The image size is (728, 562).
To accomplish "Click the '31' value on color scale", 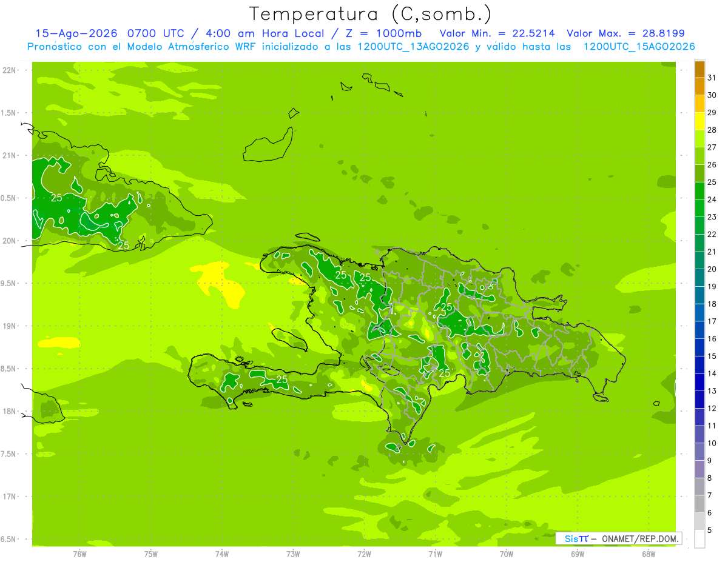I will click(x=712, y=78).
